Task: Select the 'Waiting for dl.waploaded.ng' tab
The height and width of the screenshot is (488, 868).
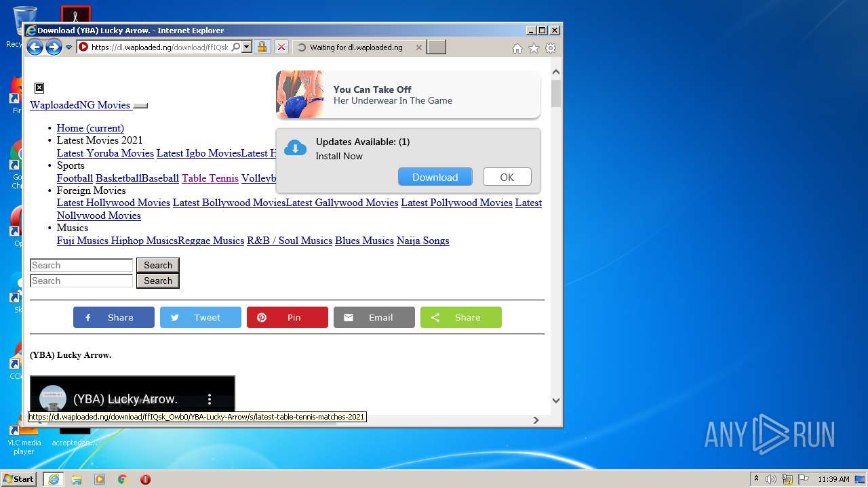Action: pos(356,47)
